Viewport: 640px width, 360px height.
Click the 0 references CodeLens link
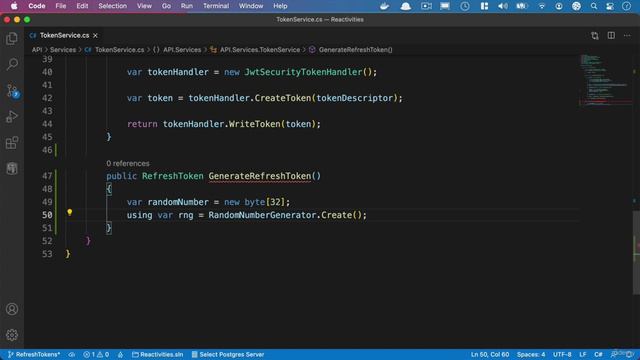click(128, 163)
